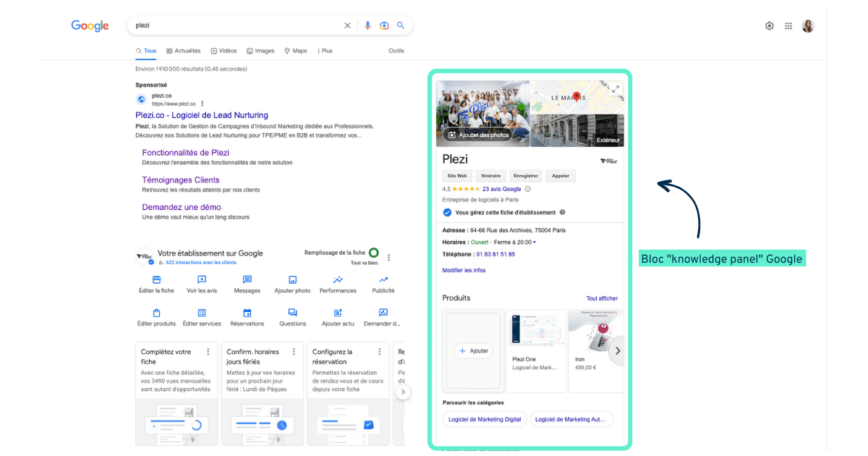Expand opening hours Ferme à 20:00
Image resolution: width=868 pixels, height=456 pixels.
[x=514, y=242]
